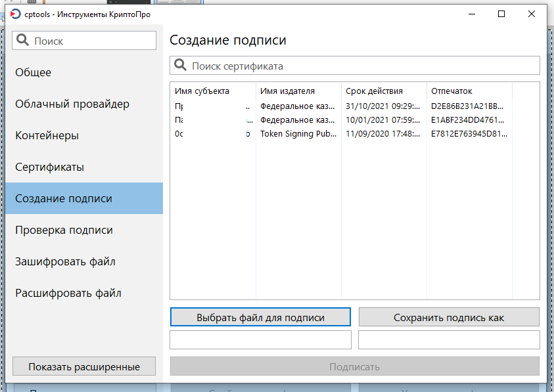Click the magnifier icon in sidebar search
The image size is (554, 392).
pyautogui.click(x=23, y=41)
